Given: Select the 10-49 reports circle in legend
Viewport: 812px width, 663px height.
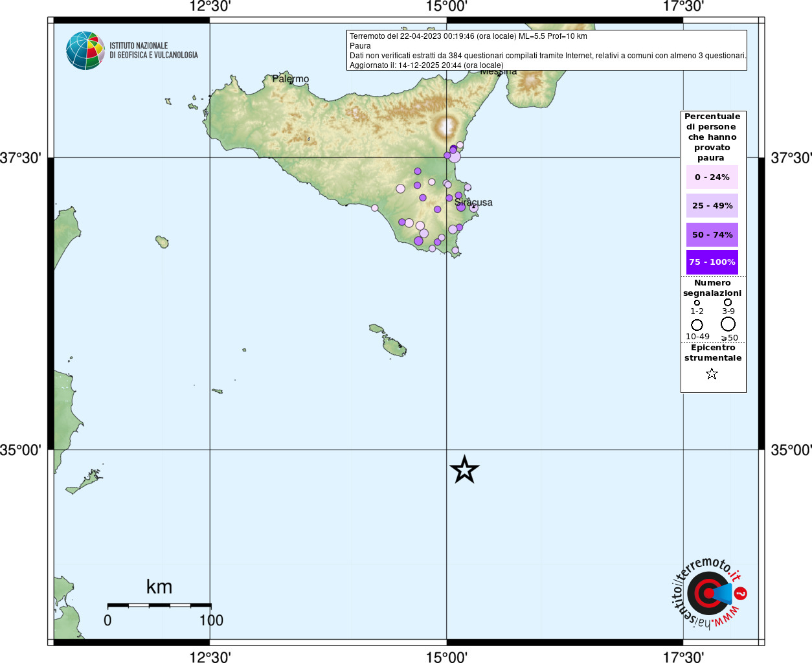Looking at the screenshot, I should tap(697, 324).
